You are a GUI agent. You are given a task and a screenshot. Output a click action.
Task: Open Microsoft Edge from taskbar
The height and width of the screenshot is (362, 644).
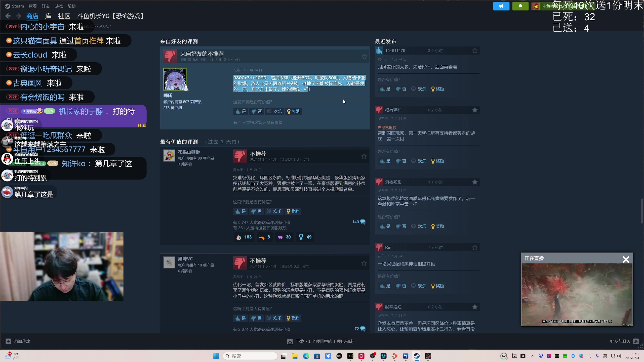point(306,356)
